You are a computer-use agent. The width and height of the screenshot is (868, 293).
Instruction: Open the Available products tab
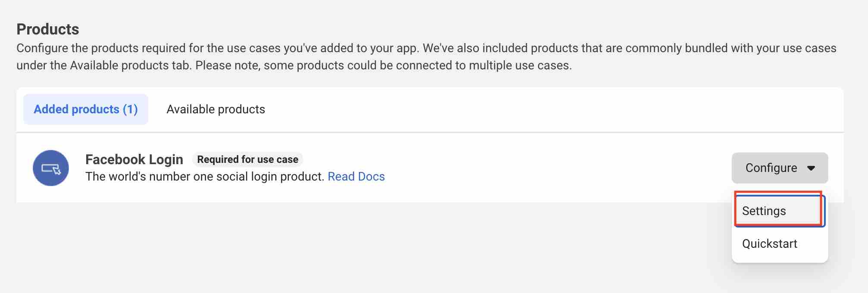point(215,109)
